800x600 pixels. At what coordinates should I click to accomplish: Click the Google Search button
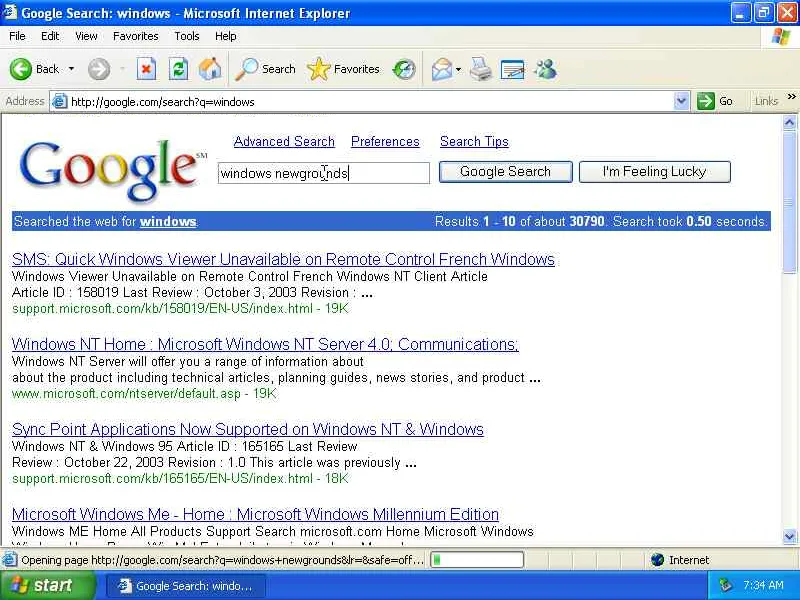click(506, 171)
